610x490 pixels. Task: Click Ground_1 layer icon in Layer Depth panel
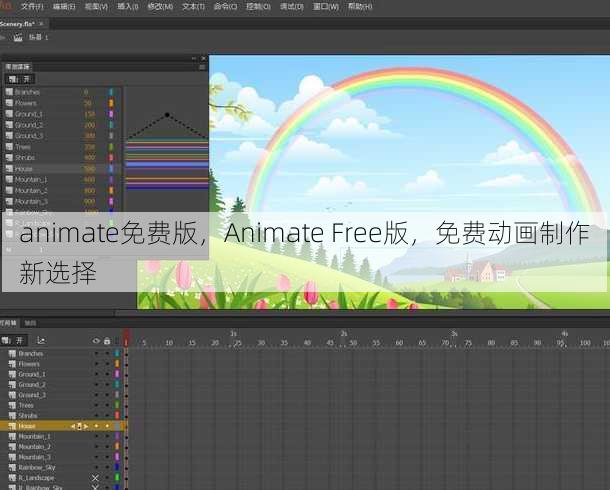(9, 114)
